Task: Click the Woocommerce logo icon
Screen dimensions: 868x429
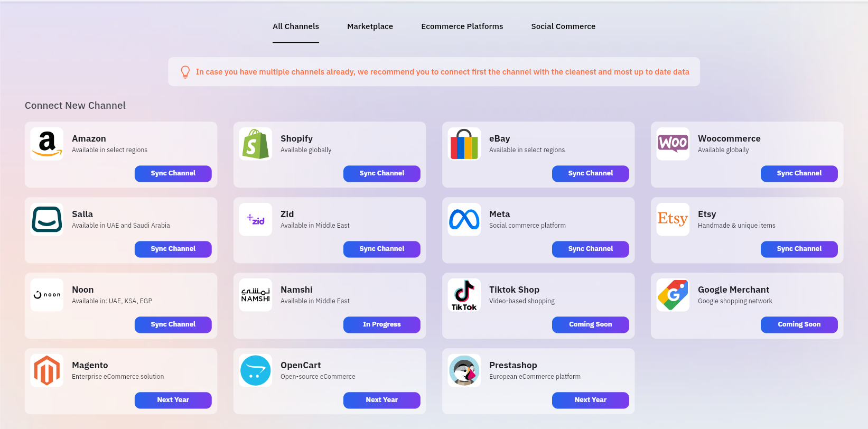Action: [x=673, y=144]
